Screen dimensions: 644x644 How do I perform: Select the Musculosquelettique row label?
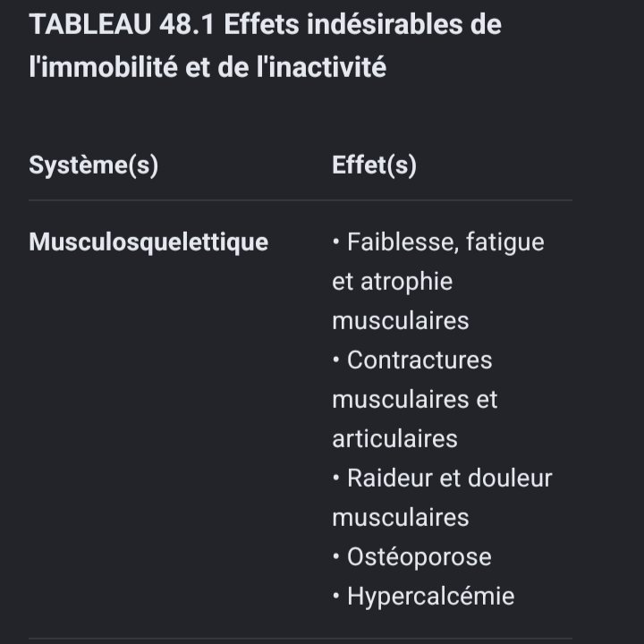coord(148,242)
